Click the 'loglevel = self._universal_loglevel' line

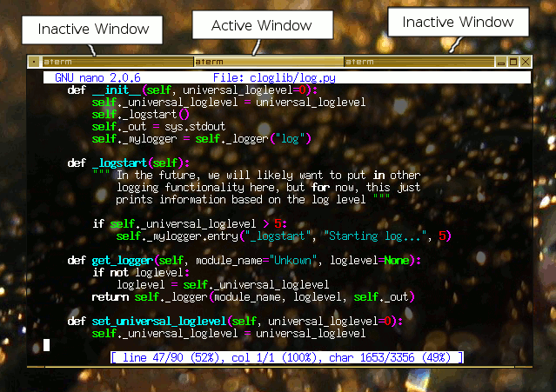tap(223, 284)
